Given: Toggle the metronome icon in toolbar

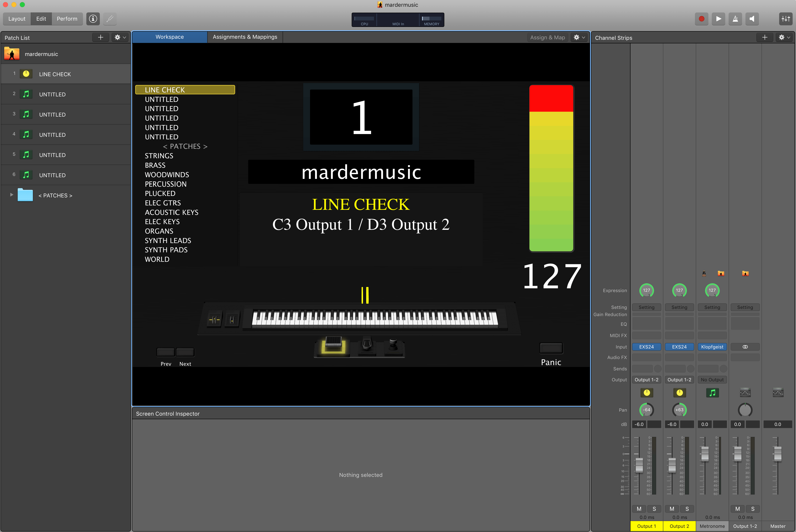Looking at the screenshot, I should pos(735,19).
